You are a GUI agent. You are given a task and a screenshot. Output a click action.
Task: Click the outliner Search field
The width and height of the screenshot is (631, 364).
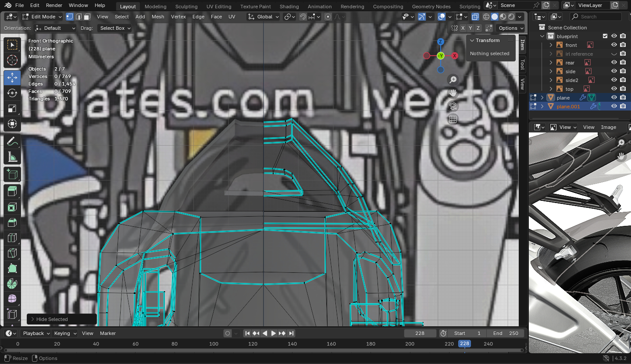pyautogui.click(x=596, y=17)
